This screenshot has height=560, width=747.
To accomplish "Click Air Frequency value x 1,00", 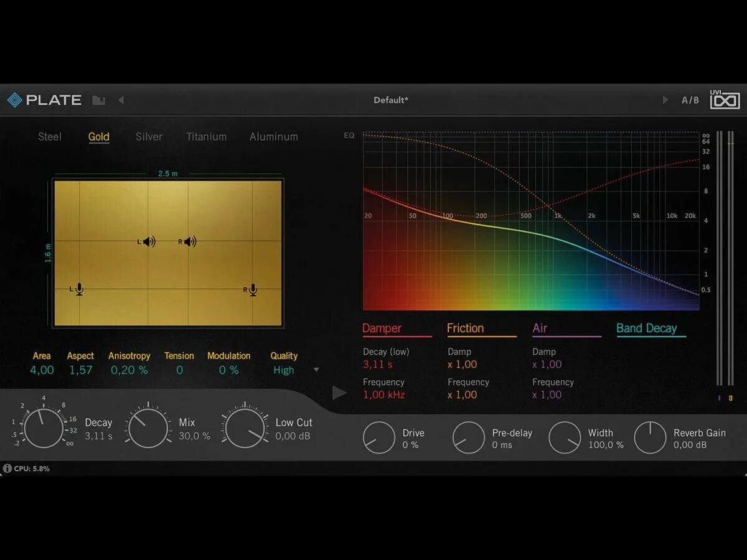I will point(547,395).
